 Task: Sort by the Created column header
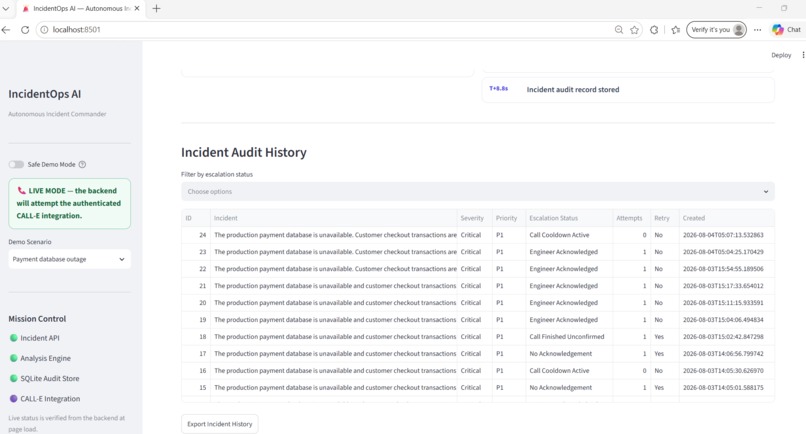click(x=726, y=218)
